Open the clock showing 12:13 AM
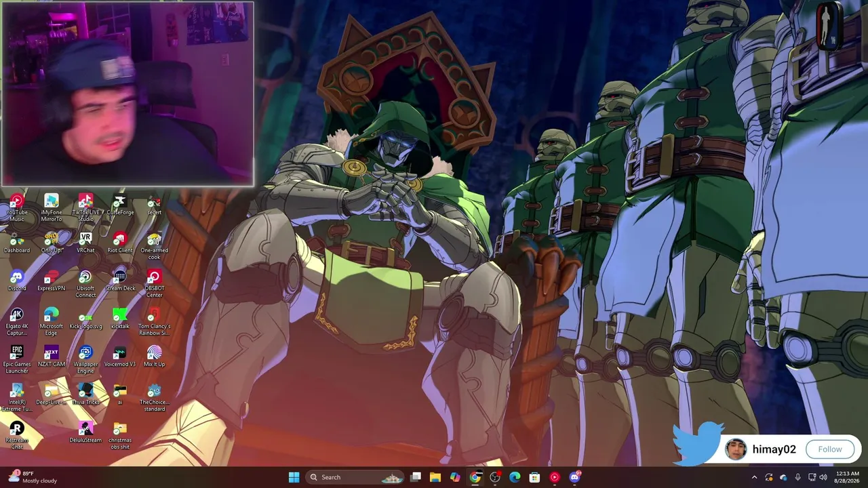Screen dimensions: 868x488 point(848,477)
